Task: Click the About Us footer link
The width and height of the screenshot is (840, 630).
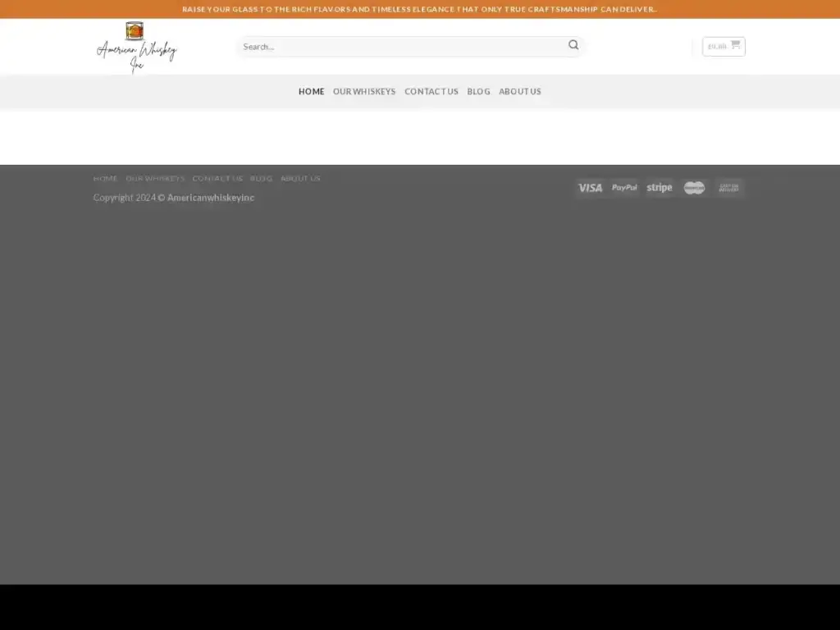Action: pyautogui.click(x=300, y=179)
